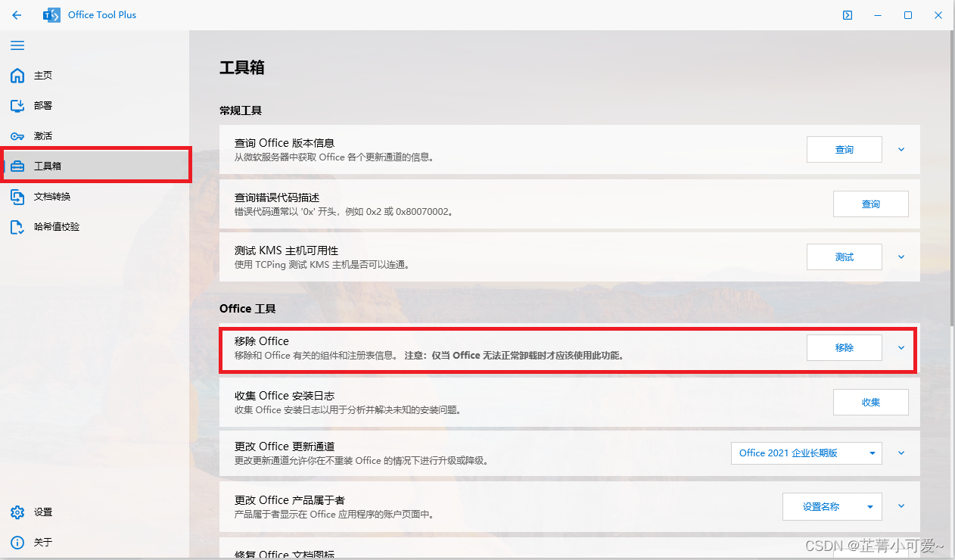955x560 pixels.
Task: Click the Office 工具 section label
Action: coord(247,309)
